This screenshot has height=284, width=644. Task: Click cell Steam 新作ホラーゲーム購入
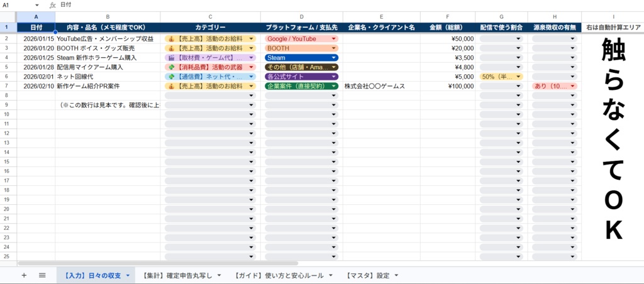click(108, 58)
